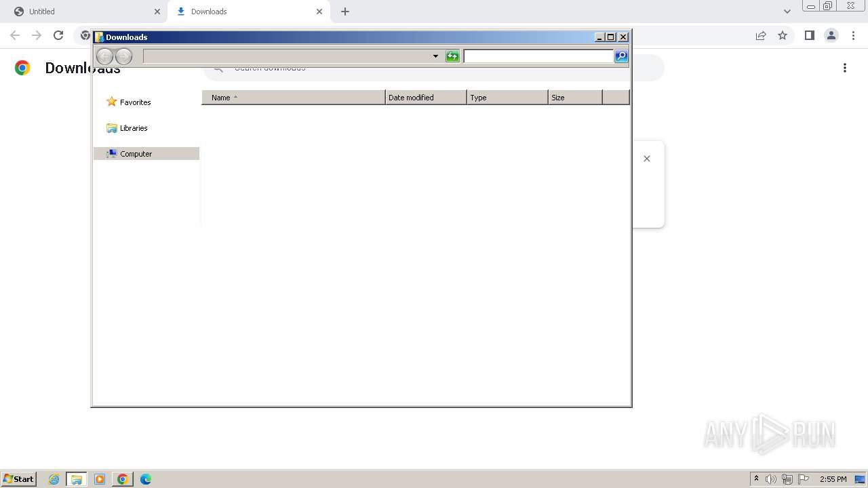Launch Internet Explorer from the taskbar
This screenshot has width=868, height=488.
[54, 479]
